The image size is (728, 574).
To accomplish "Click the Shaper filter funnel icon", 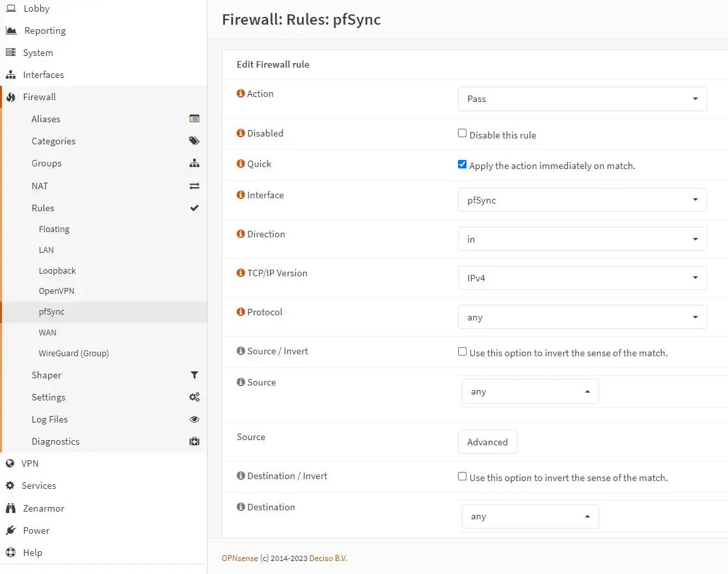I will coord(195,375).
